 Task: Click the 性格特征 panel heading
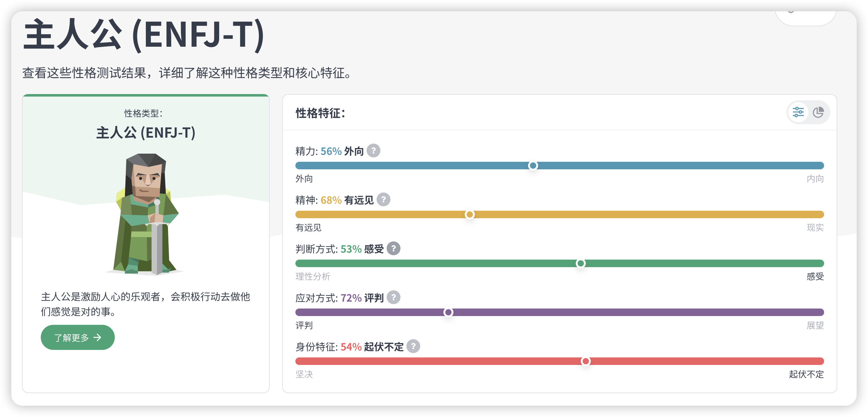point(320,113)
